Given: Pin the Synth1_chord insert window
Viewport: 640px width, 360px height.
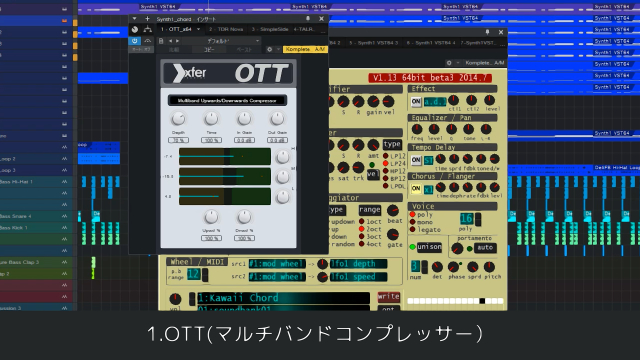Looking at the screenshot, I should 308,19.
